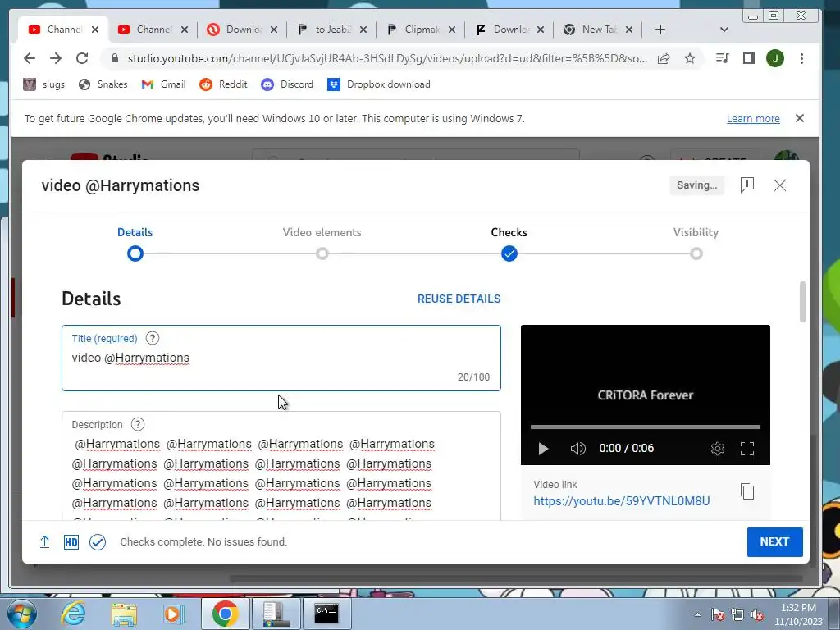The width and height of the screenshot is (840, 630).
Task: Go back with the browser back arrow
Action: click(30, 58)
